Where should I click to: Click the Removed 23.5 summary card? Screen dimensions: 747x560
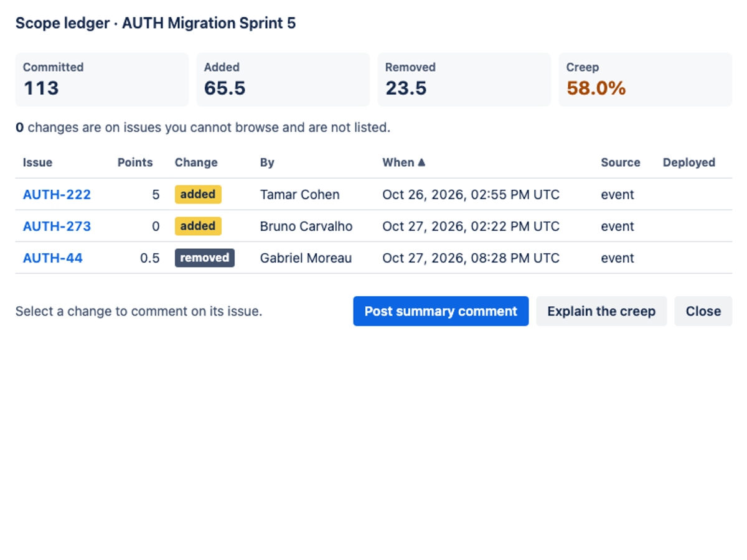point(464,80)
